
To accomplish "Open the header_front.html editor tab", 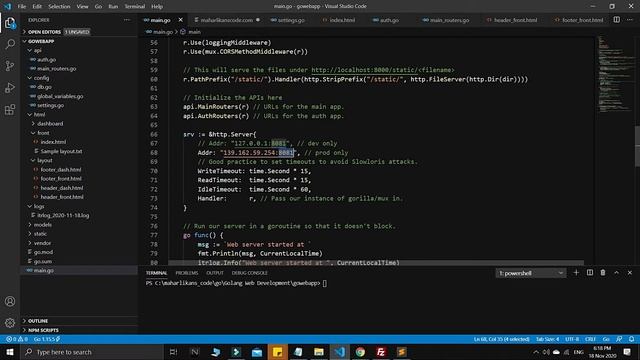I will [x=515, y=20].
